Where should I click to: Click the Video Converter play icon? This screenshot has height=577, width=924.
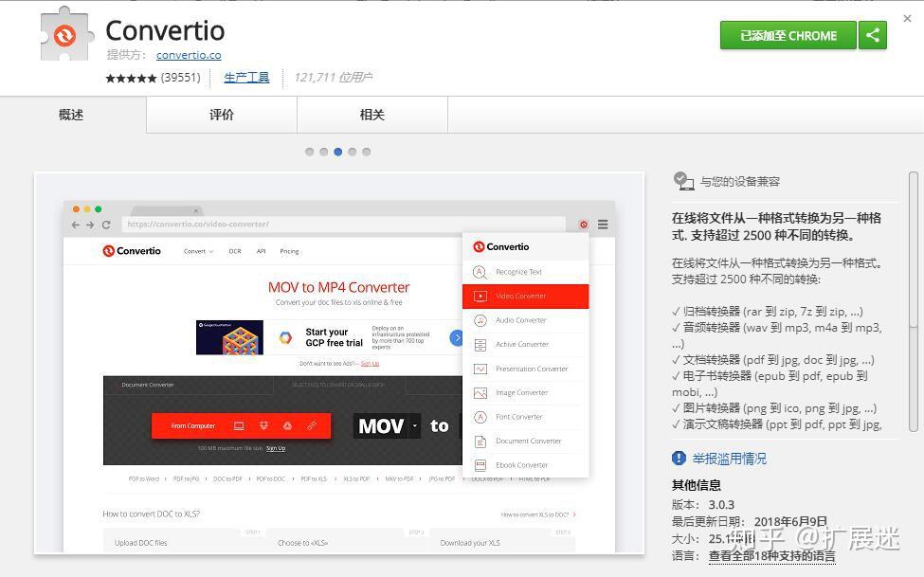tap(480, 296)
